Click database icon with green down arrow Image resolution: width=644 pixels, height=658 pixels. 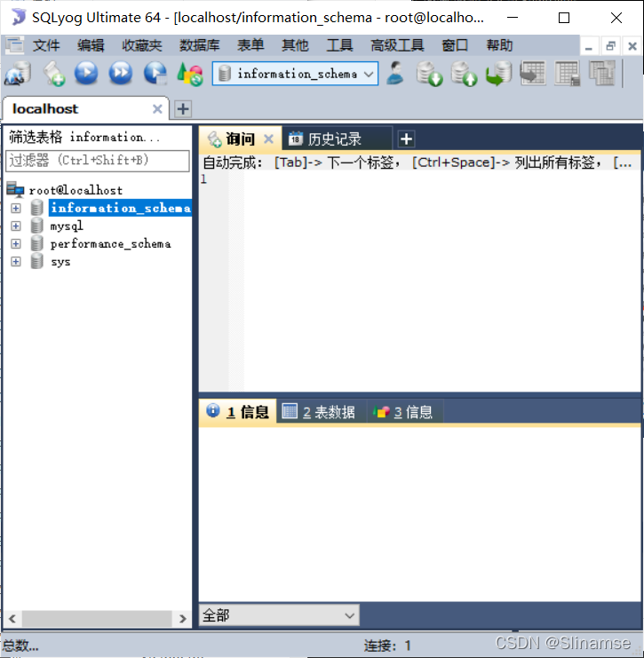[x=429, y=74]
